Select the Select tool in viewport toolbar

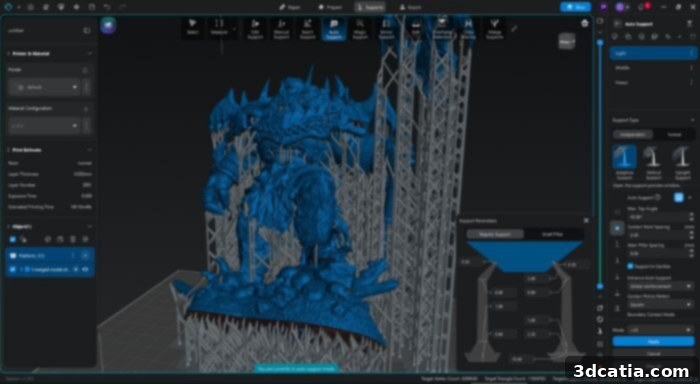192,27
